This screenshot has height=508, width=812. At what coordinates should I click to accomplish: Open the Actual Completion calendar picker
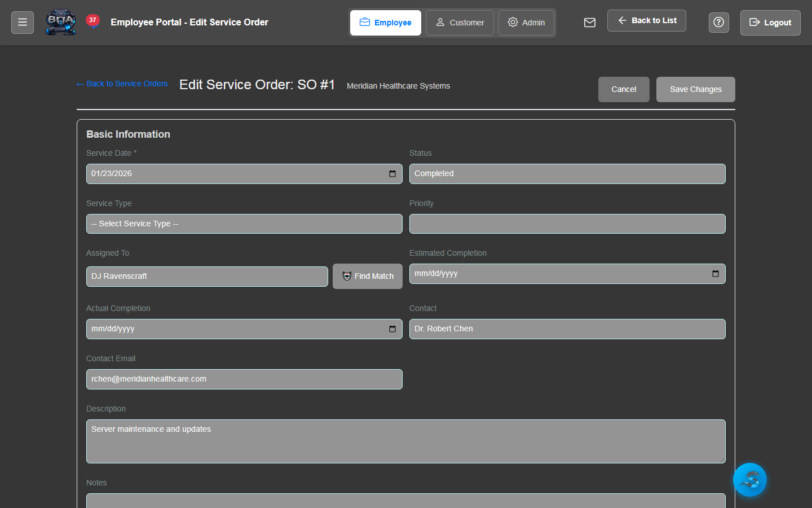click(x=392, y=329)
